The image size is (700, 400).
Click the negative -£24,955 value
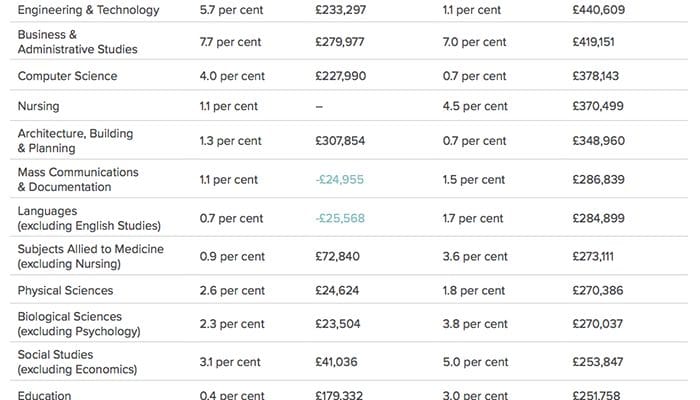click(339, 179)
